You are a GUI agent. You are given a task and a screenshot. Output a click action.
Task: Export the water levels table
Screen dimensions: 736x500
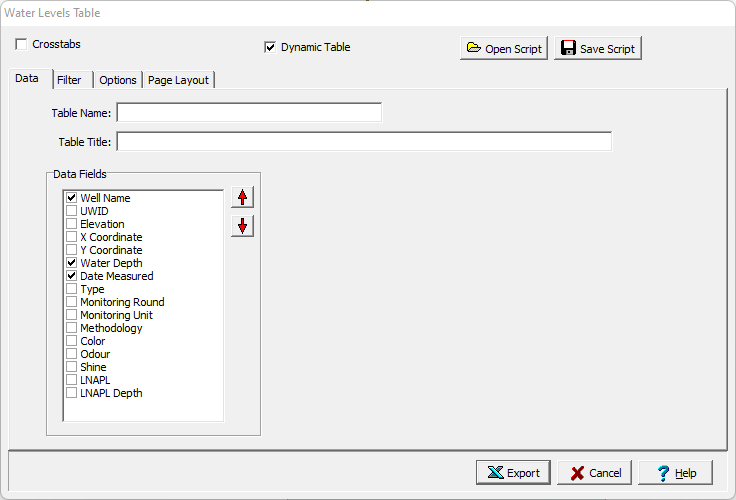(x=513, y=473)
